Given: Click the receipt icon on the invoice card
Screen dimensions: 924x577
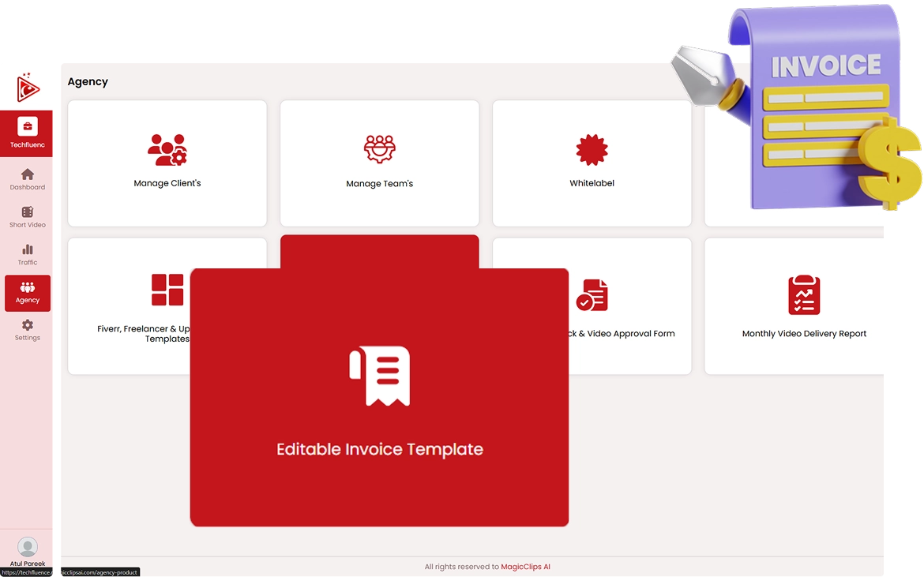Looking at the screenshot, I should (x=380, y=376).
